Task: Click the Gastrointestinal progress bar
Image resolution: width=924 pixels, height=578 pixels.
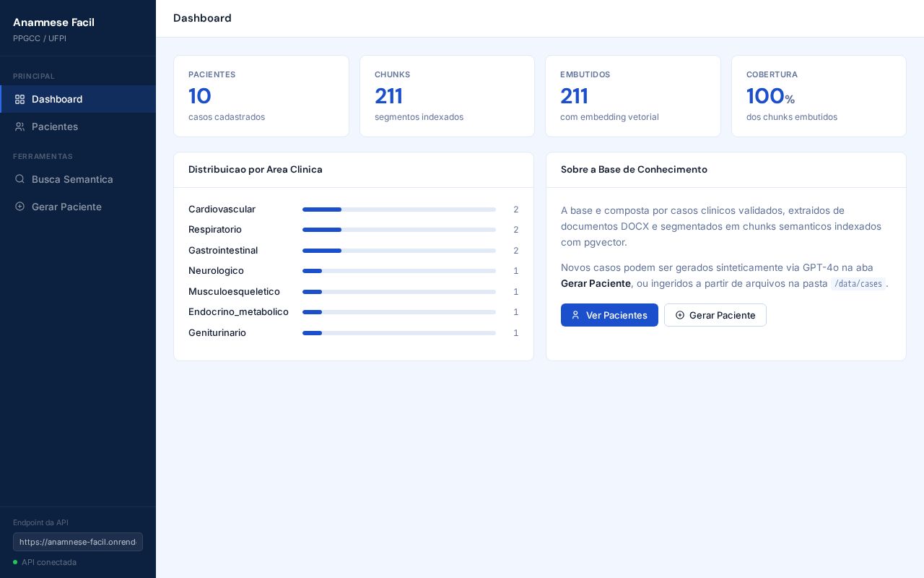Action: 399,251
